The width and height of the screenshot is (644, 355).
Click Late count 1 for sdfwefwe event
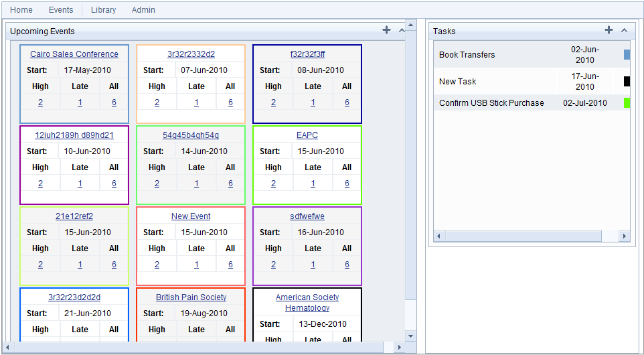313,265
